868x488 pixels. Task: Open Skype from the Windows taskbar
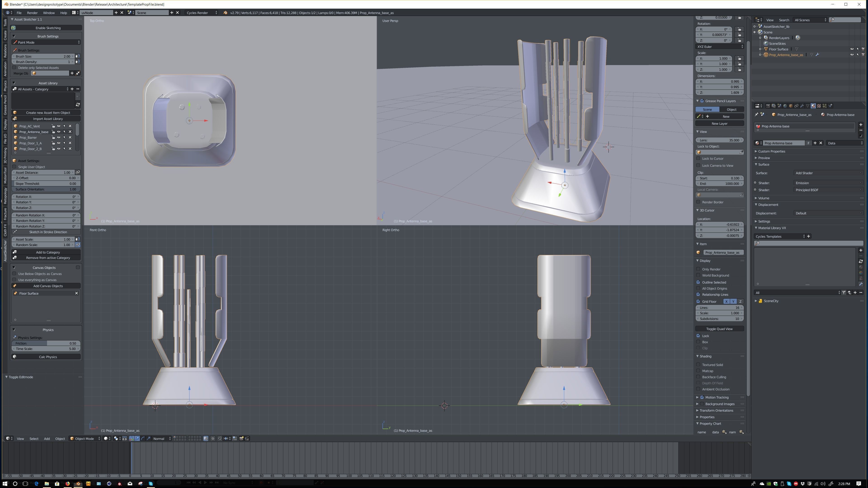pyautogui.click(x=151, y=484)
